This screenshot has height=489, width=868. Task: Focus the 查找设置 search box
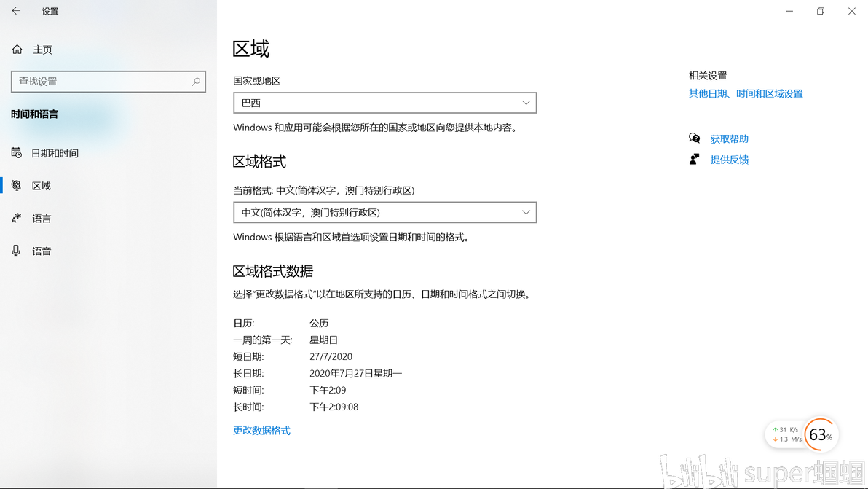(108, 82)
